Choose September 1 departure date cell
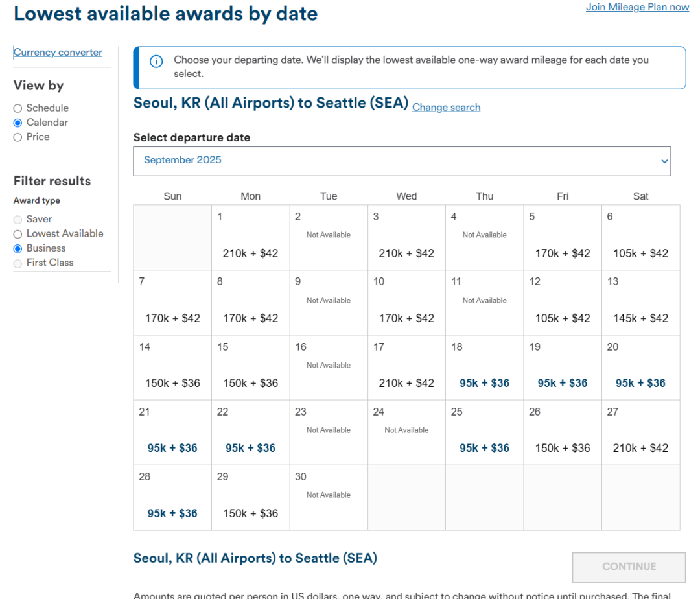Screen dimensions: 700x599 (x=250, y=238)
